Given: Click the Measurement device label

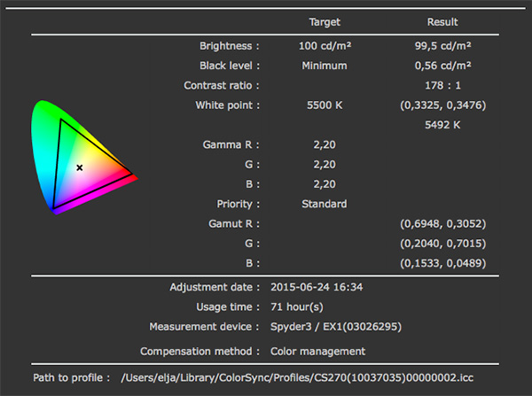Looking at the screenshot, I should pos(204,327).
